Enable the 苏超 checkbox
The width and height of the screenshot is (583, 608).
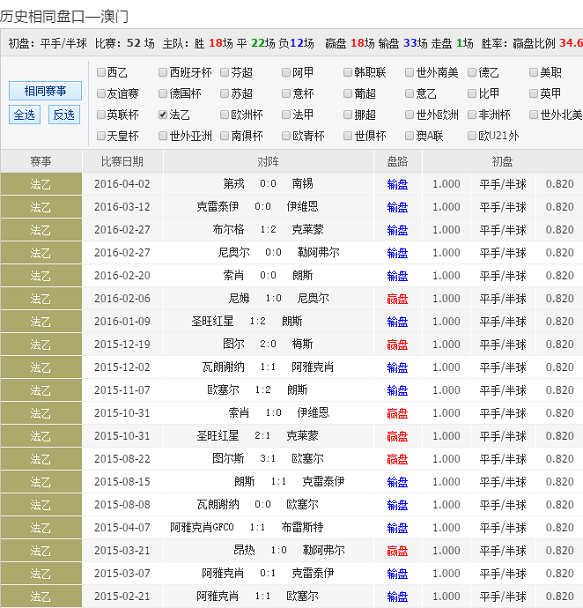point(224,93)
